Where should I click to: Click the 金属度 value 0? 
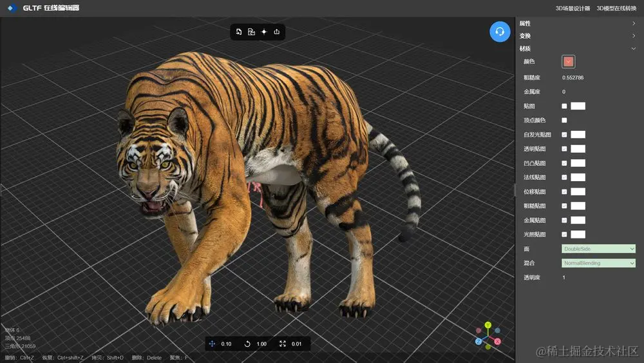tap(563, 92)
